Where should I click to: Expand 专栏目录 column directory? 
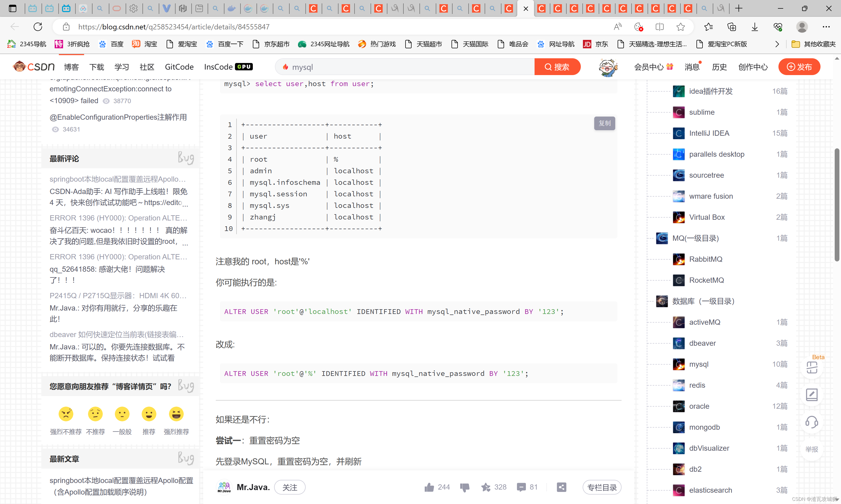pyautogui.click(x=602, y=487)
